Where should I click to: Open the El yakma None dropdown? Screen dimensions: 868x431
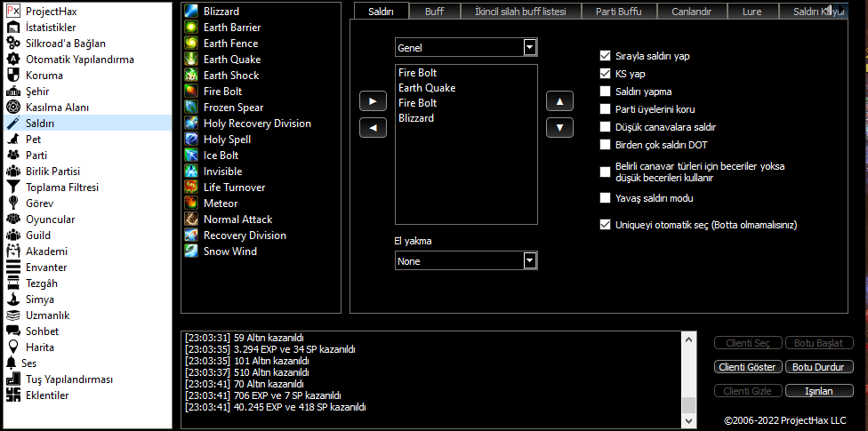tap(530, 260)
